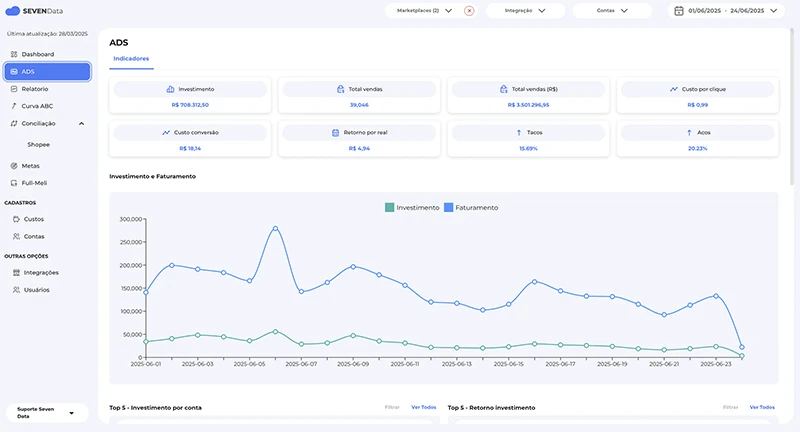Collapse the Conciliação menu chevron
800x432 pixels.
81,124
